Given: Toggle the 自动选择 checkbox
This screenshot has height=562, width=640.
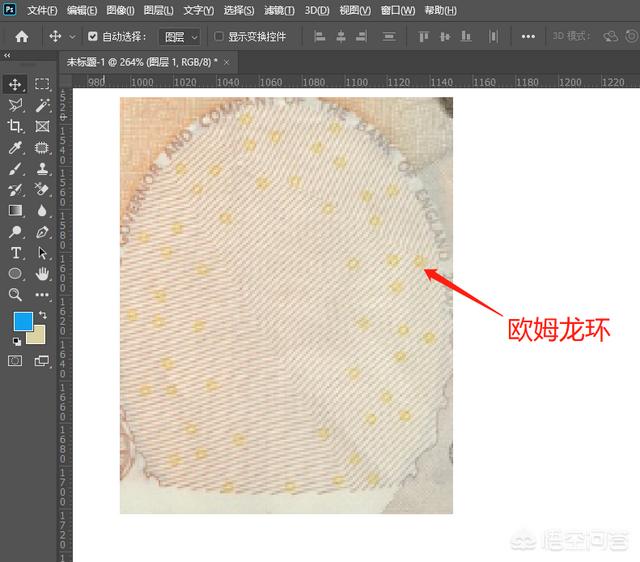Looking at the screenshot, I should [x=93, y=37].
